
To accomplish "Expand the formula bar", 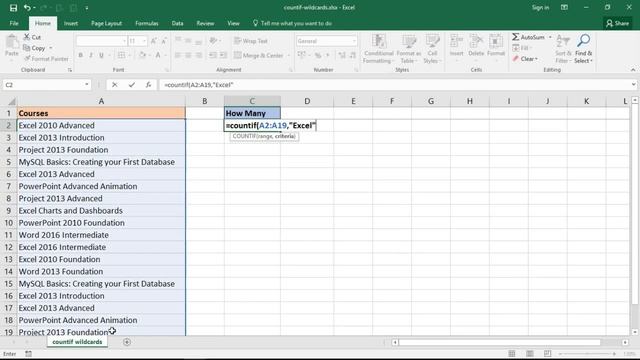I will (633, 84).
